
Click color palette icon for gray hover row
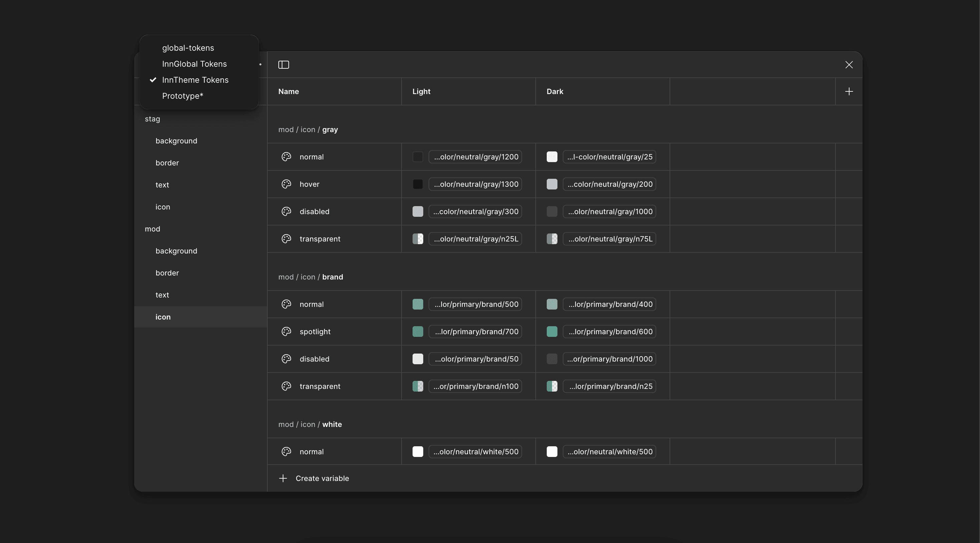(286, 184)
